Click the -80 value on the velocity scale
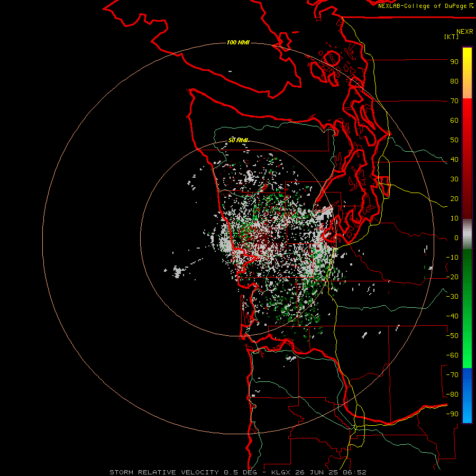 coord(452,395)
